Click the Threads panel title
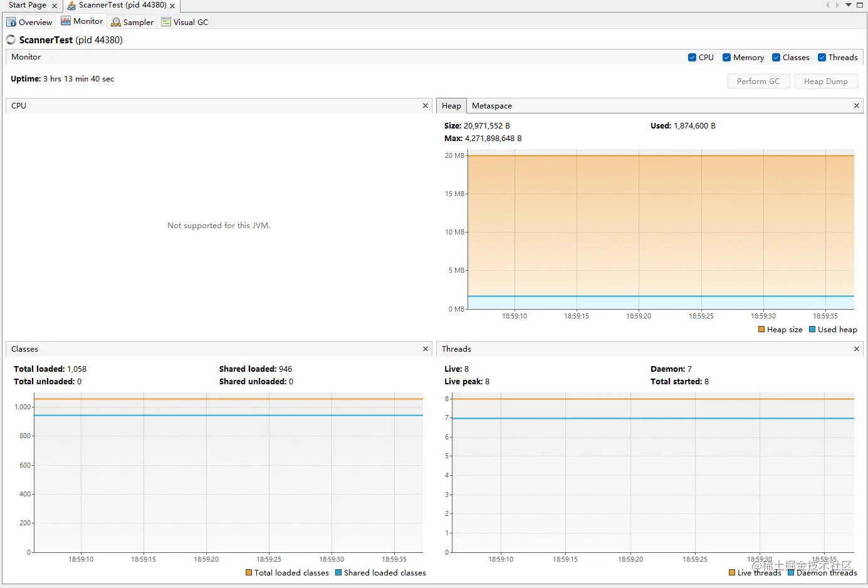 pos(456,349)
